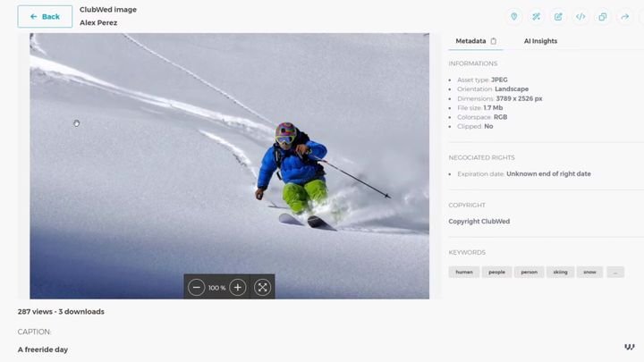The image size is (644, 362).
Task: Click the edit asset pencil icon
Action: pos(558,17)
